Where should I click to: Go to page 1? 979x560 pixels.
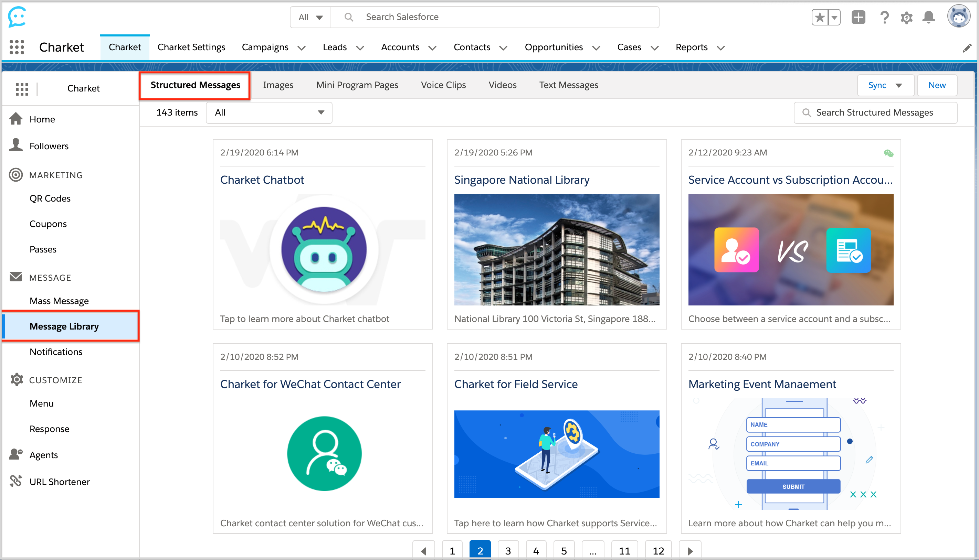click(452, 550)
